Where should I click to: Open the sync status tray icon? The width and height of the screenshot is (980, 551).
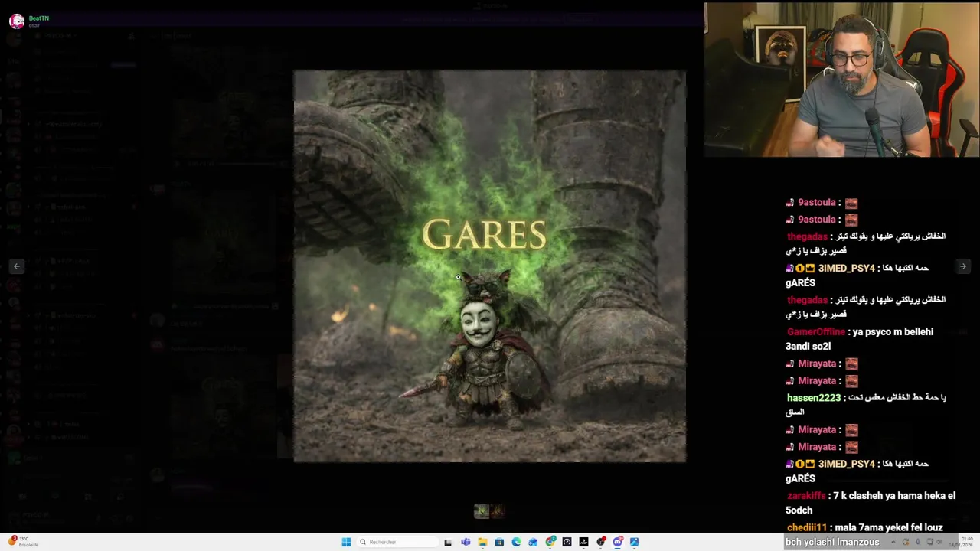point(906,542)
